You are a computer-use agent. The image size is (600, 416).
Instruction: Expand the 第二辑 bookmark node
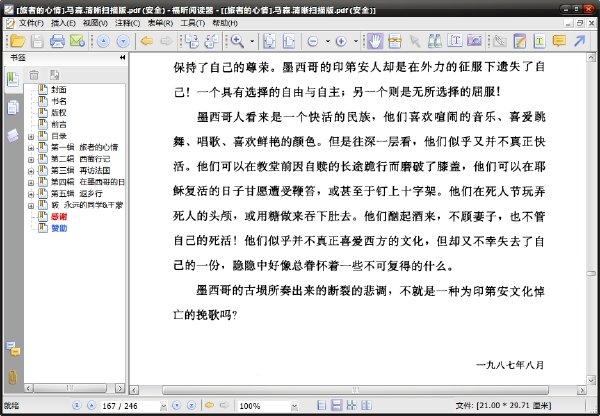tap(31, 160)
